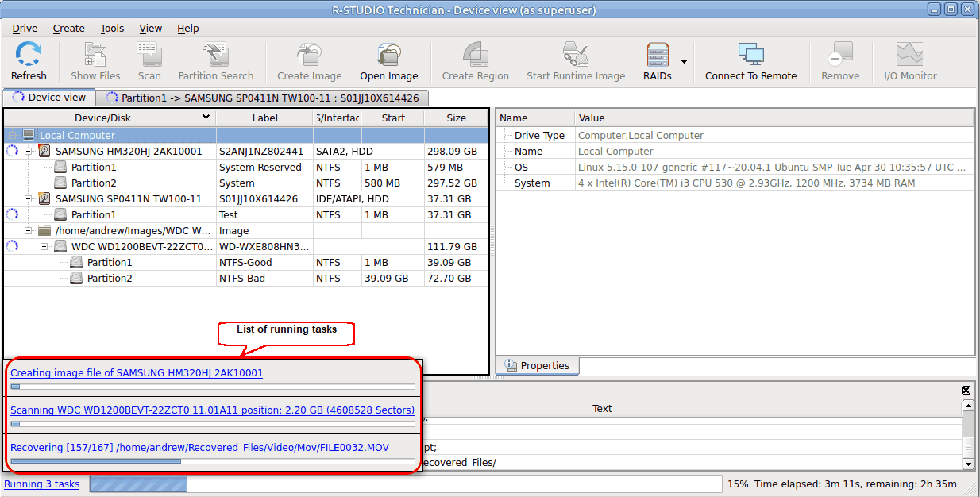Collapse the Local Computer tree node

tap(13, 135)
